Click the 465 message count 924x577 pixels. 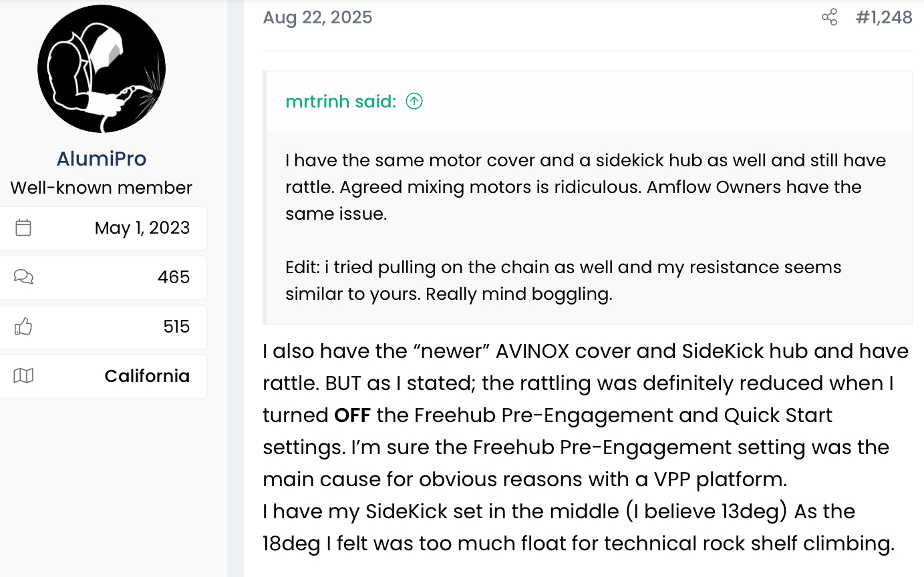pos(174,277)
